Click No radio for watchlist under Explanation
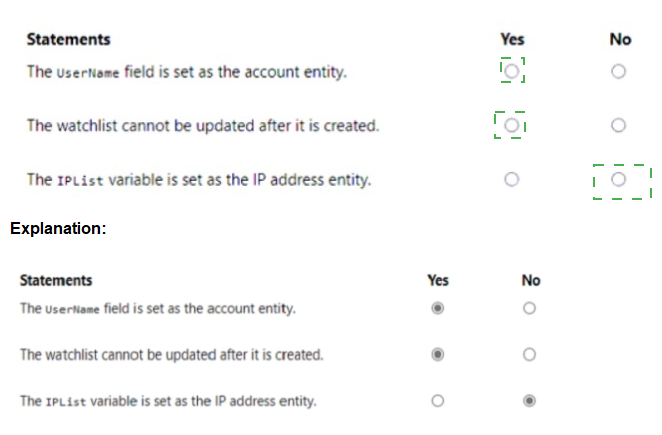The image size is (662, 435). (x=530, y=354)
